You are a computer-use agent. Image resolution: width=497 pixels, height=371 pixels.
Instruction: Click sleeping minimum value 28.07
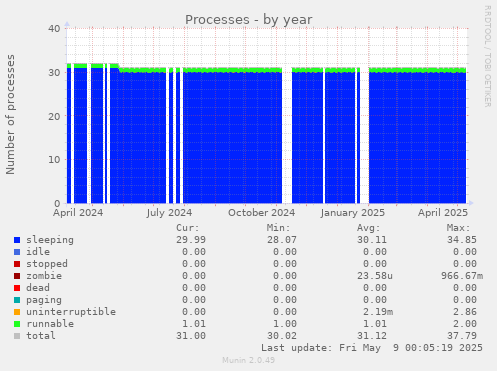pos(282,240)
